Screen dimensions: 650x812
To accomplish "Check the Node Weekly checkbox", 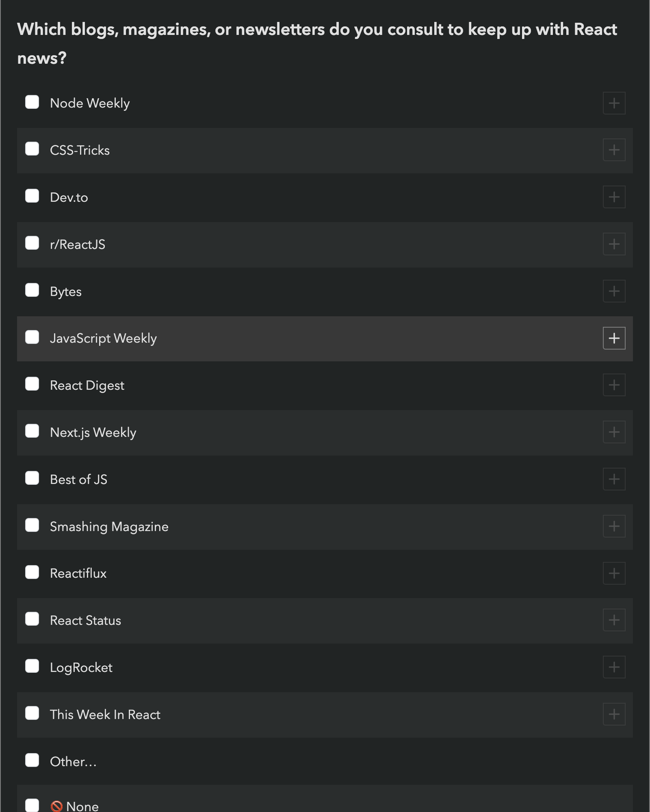I will click(32, 102).
